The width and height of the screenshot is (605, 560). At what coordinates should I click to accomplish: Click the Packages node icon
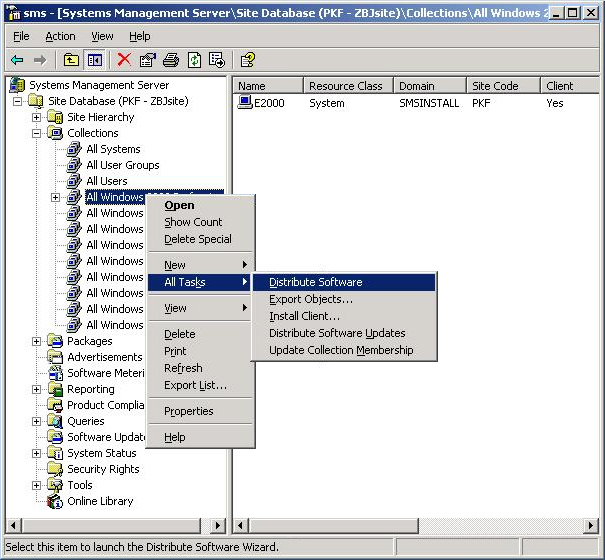coord(55,341)
